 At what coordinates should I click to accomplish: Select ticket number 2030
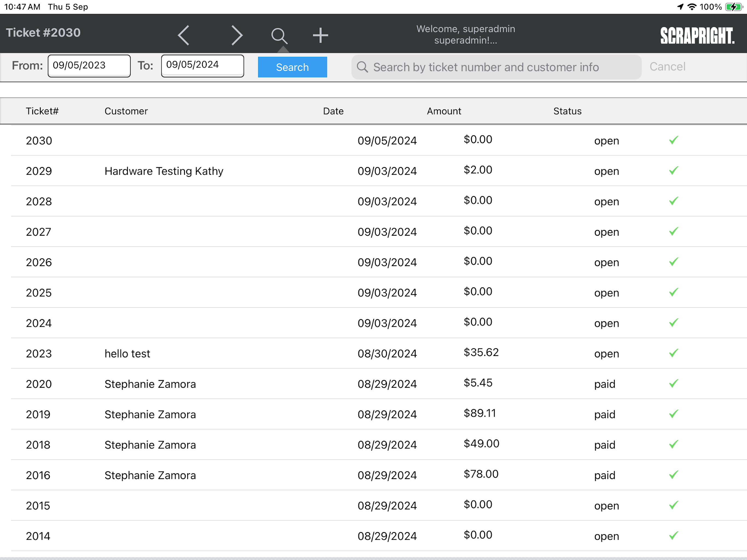tap(39, 141)
